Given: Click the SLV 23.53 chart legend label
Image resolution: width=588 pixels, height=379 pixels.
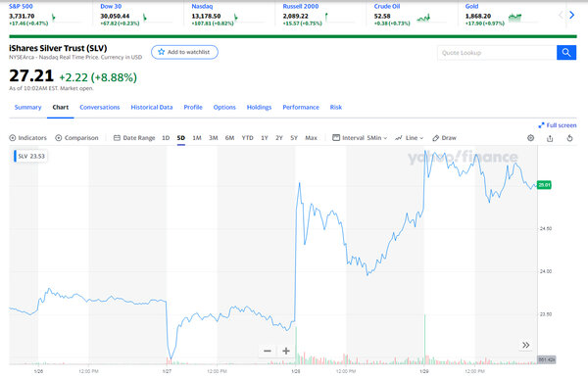Looking at the screenshot, I should click(x=29, y=156).
